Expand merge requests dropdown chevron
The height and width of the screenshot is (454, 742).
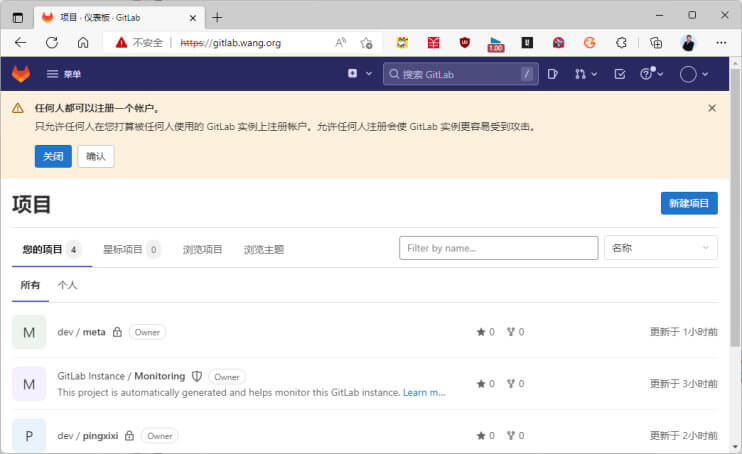[x=594, y=74]
